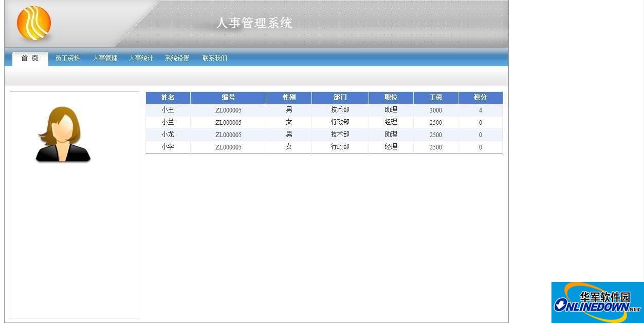
Task: Click the 编号 column header
Action: point(228,98)
